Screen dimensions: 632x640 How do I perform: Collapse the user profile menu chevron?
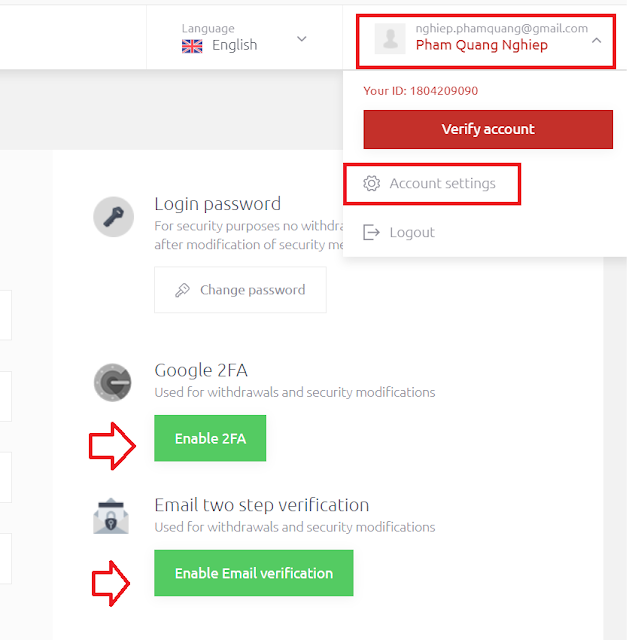[x=596, y=40]
